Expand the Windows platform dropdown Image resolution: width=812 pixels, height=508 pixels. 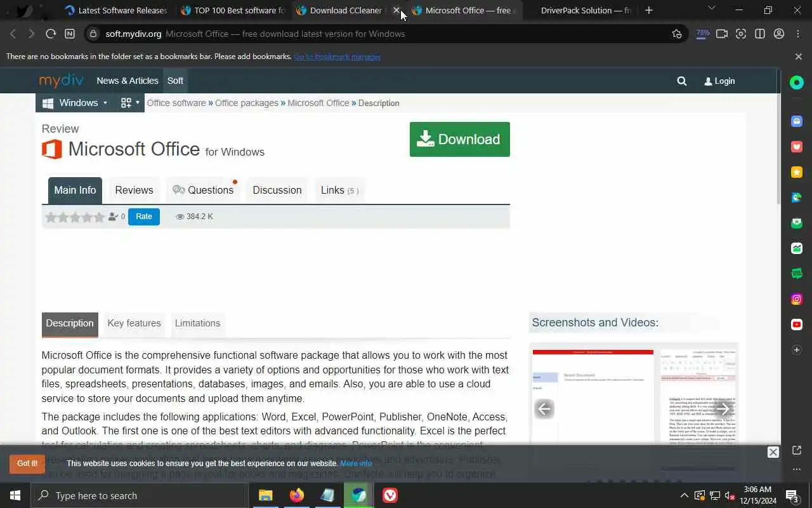[x=75, y=103]
